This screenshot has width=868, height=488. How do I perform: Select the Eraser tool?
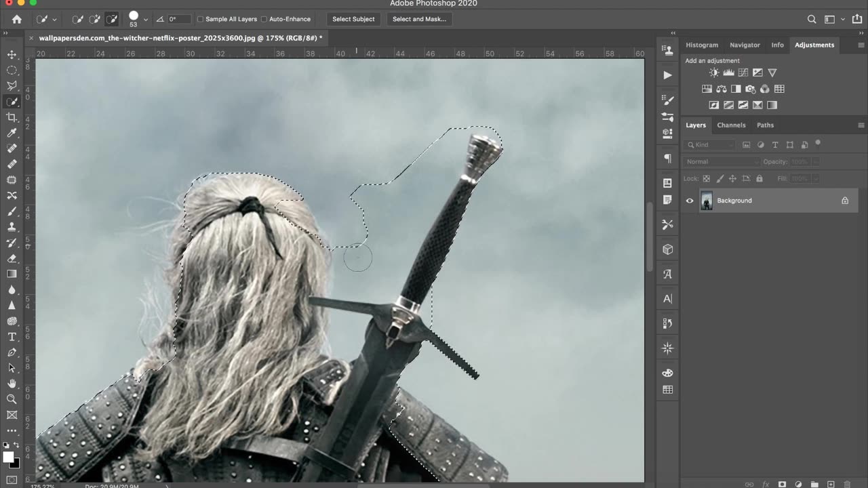[12, 258]
